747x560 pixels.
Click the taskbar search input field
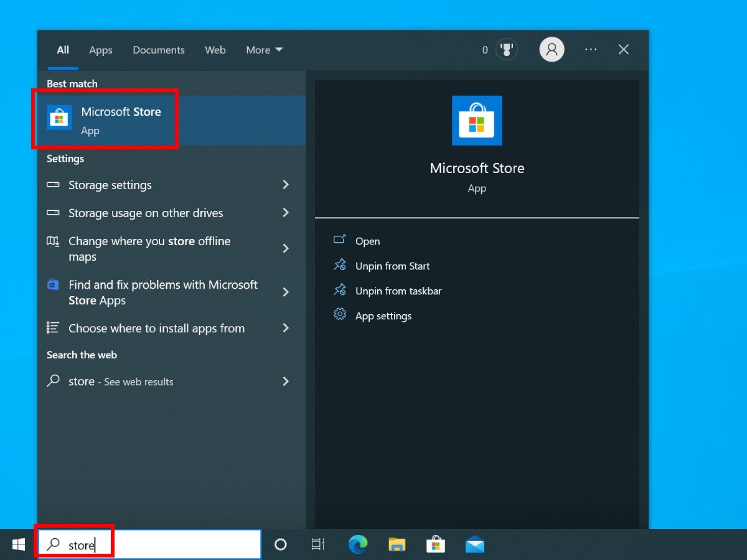150,545
